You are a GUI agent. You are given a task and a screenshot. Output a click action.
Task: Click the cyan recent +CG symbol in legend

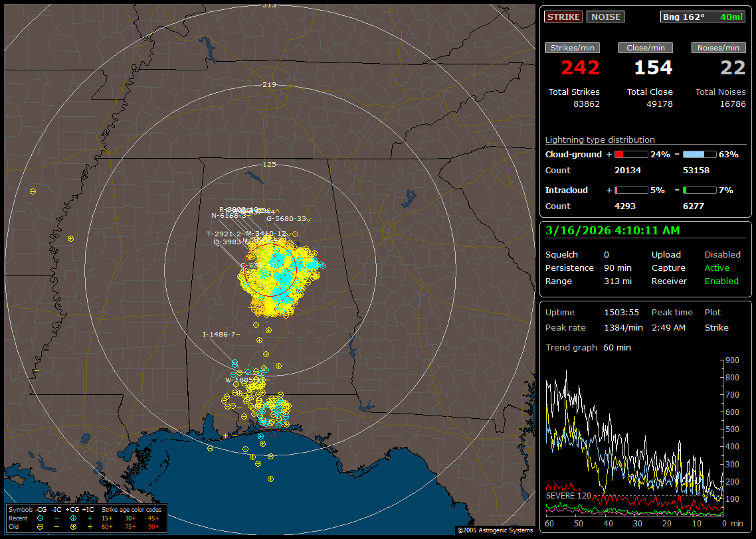(73, 518)
